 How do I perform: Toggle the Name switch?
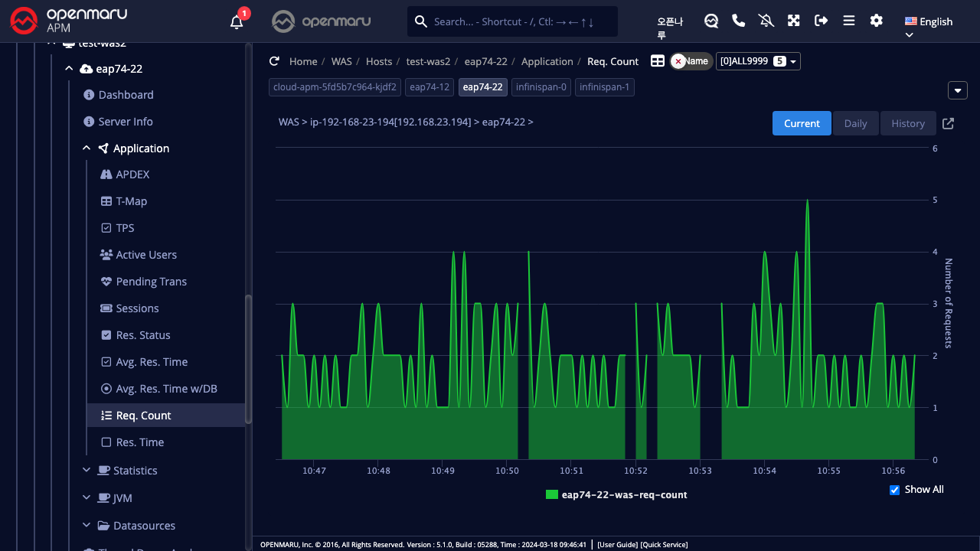tap(691, 61)
